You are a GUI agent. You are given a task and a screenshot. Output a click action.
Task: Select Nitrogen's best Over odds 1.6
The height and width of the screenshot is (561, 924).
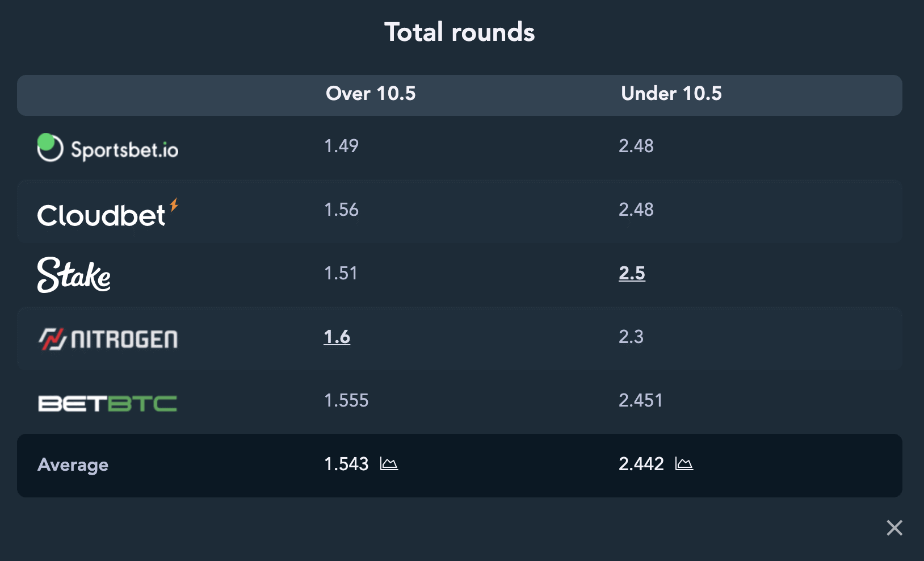[x=337, y=337]
